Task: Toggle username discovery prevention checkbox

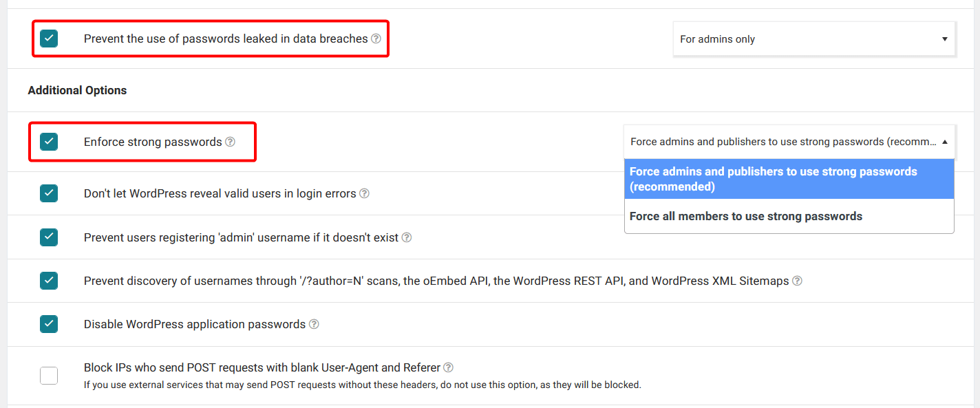Action: 49,281
